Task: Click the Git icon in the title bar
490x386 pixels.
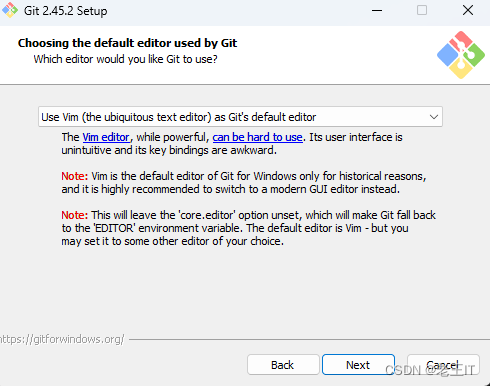Action: pos(10,10)
